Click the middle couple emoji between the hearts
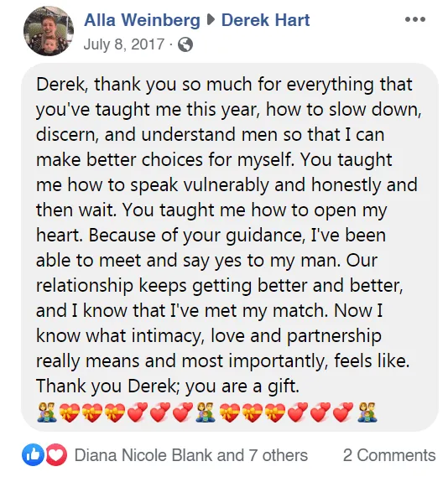The image size is (448, 477). point(206,412)
